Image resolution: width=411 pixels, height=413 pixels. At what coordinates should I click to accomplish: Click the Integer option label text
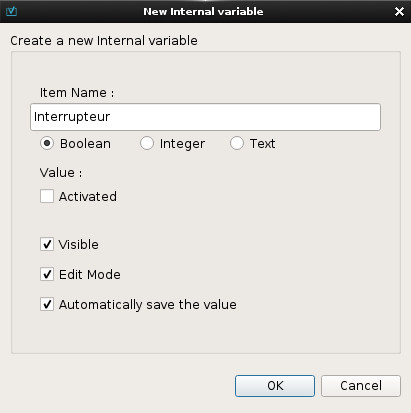182,144
